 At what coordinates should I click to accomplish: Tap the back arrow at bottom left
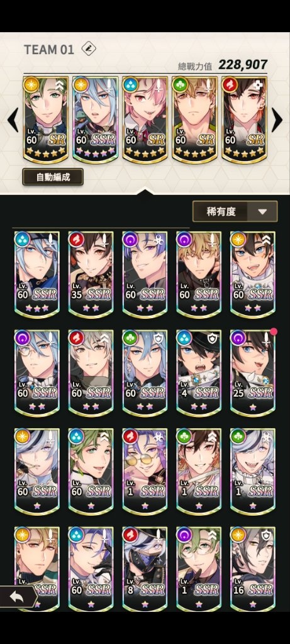click(x=18, y=597)
